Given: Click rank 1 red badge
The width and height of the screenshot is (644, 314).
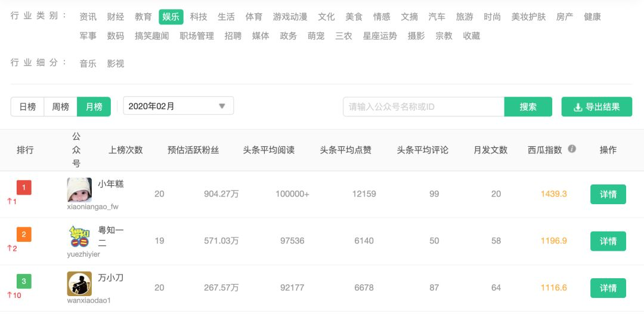Looking at the screenshot, I should pos(24,188).
